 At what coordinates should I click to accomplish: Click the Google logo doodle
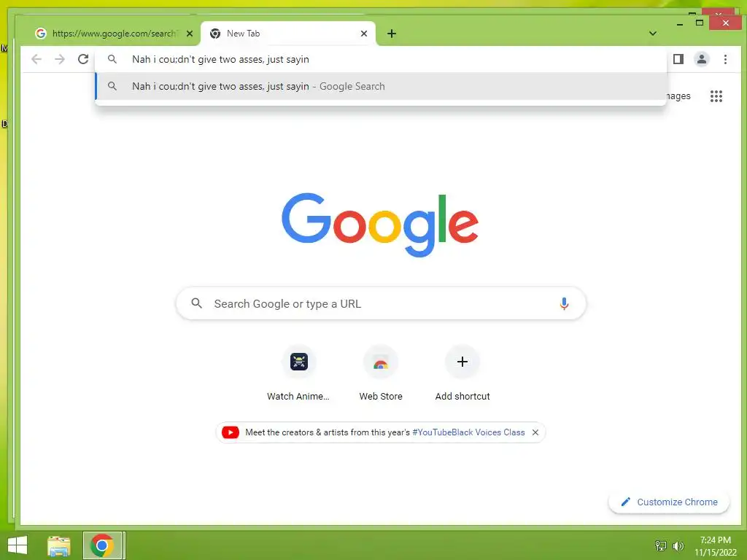coord(380,225)
